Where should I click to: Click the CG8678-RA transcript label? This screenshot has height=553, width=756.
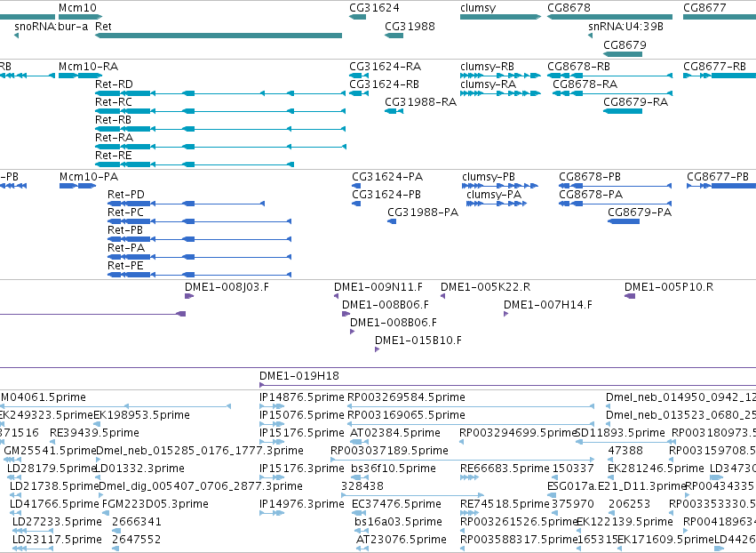(x=585, y=84)
